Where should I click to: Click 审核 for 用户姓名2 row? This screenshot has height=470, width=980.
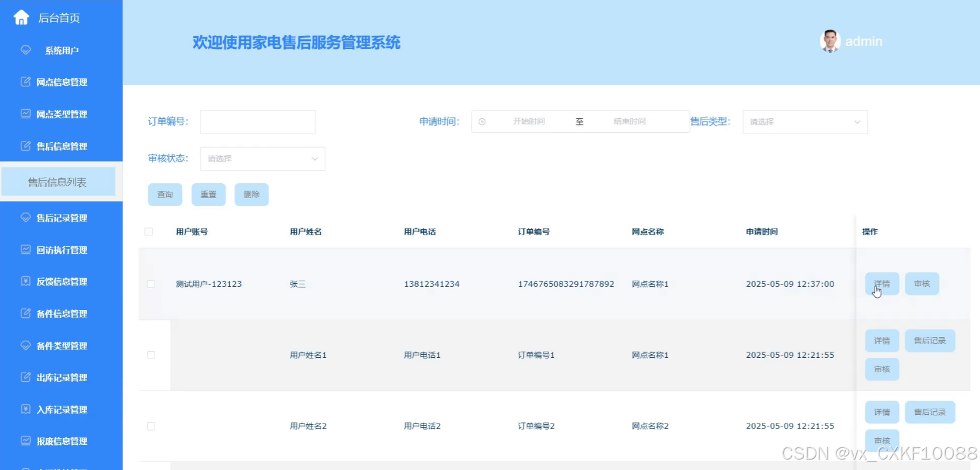882,441
